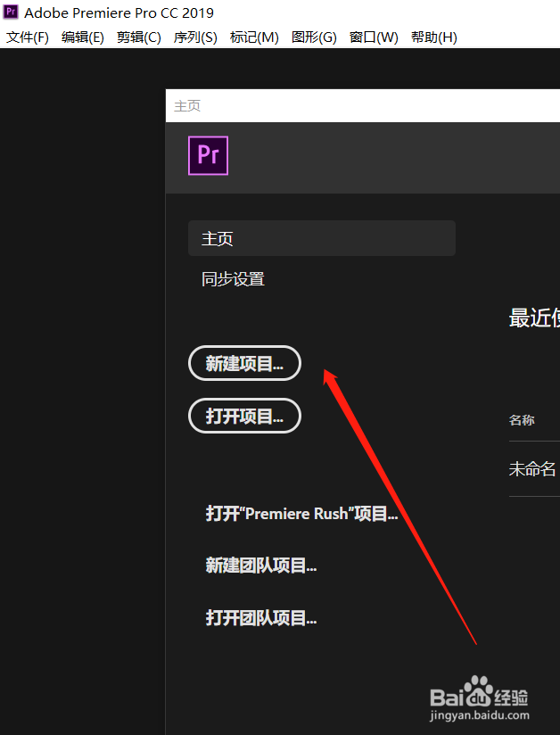Choose 打开团队项目... link
The width and height of the screenshot is (560, 735).
click(261, 618)
